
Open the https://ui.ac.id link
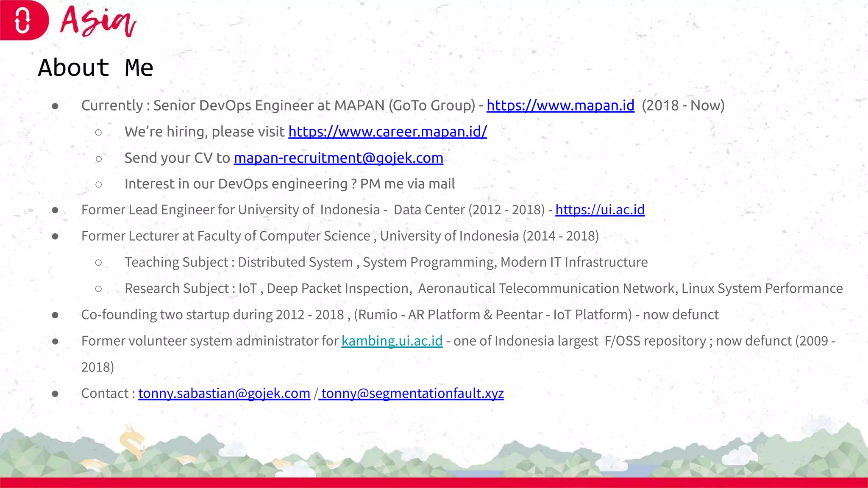click(x=600, y=209)
